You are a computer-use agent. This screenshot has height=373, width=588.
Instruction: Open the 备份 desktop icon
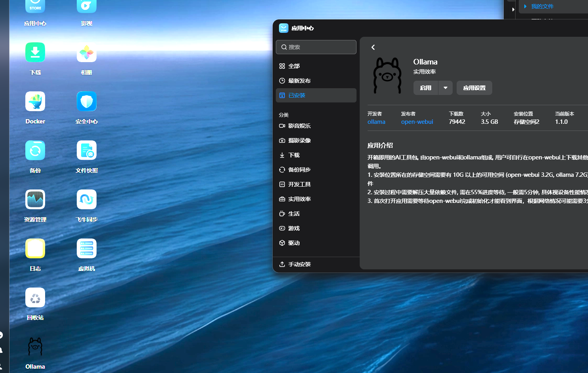pyautogui.click(x=35, y=151)
